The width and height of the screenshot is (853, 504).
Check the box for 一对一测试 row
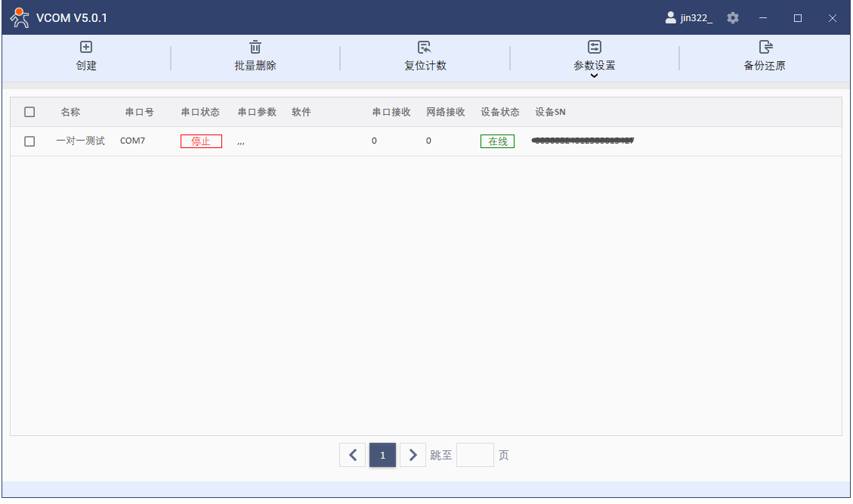point(29,141)
